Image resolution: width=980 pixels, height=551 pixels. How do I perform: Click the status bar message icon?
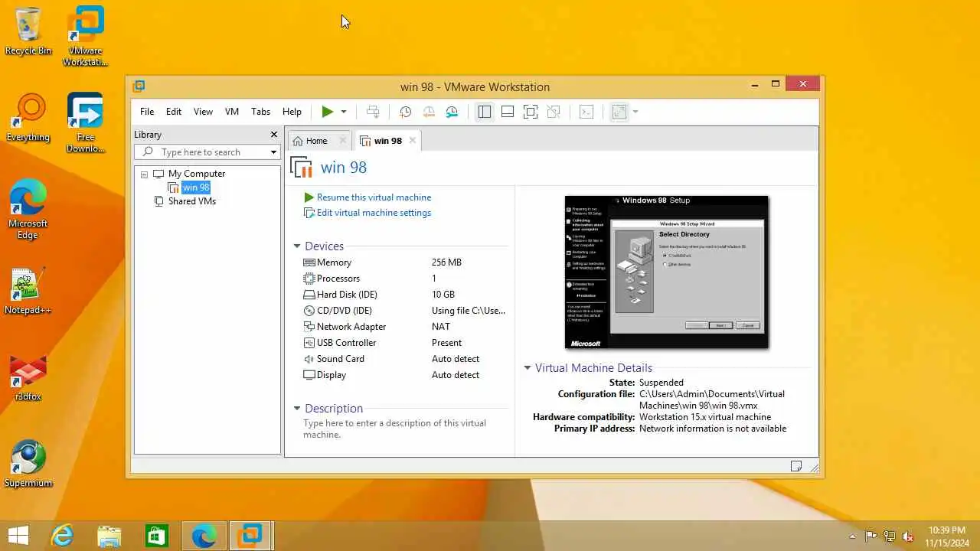[796, 466]
